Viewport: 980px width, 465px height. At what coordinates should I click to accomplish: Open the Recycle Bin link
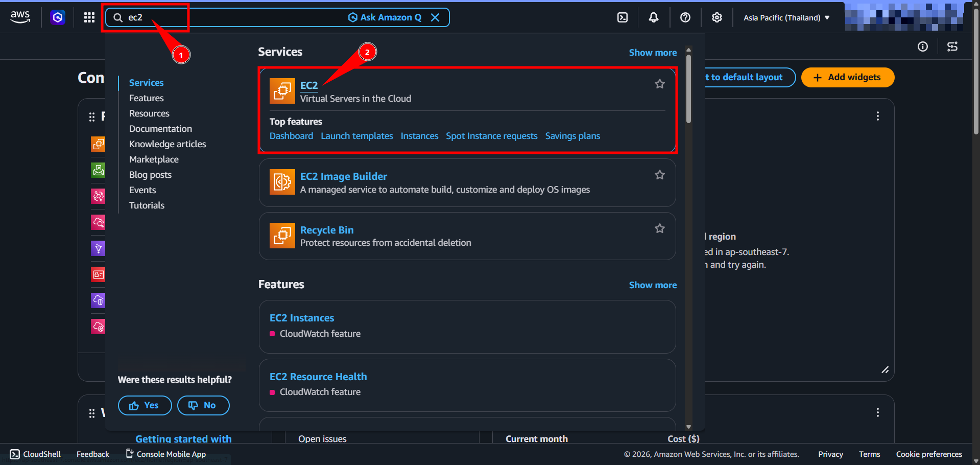(x=327, y=230)
